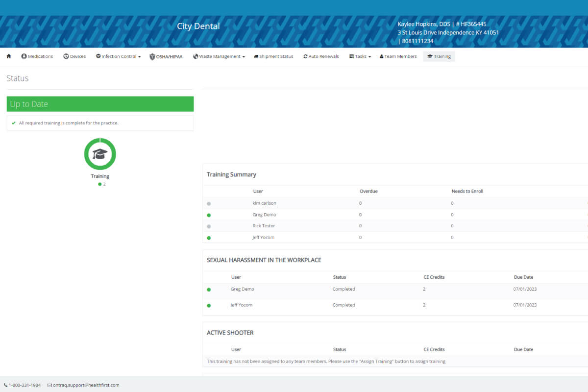Expand the Tasks dropdown menu
Viewport: 588px width, 392px height.
(360, 56)
